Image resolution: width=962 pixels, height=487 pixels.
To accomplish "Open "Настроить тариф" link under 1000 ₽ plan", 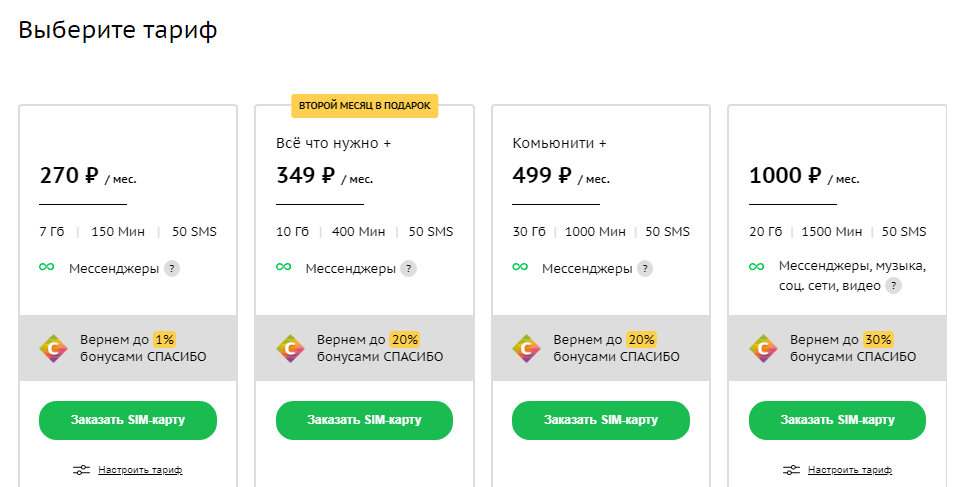I will pos(850,469).
